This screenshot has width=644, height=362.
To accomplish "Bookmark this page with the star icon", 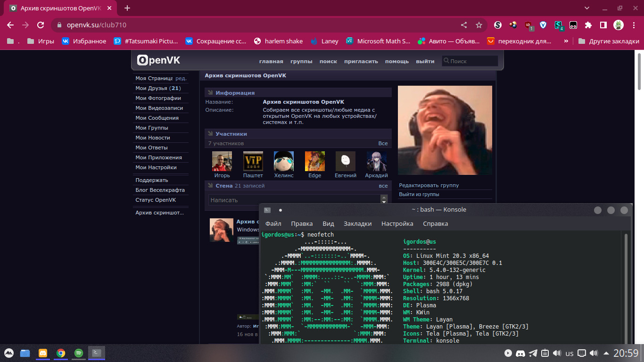I will point(479,25).
